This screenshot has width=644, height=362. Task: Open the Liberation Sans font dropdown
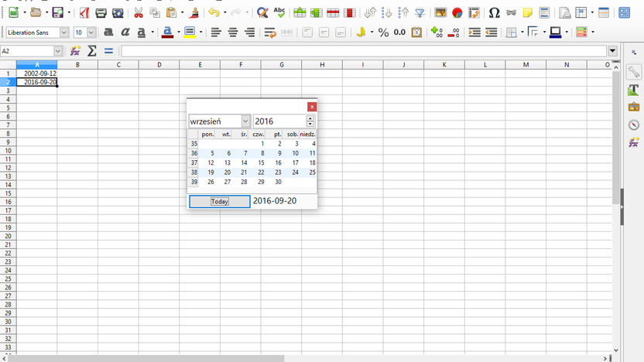[63, 32]
